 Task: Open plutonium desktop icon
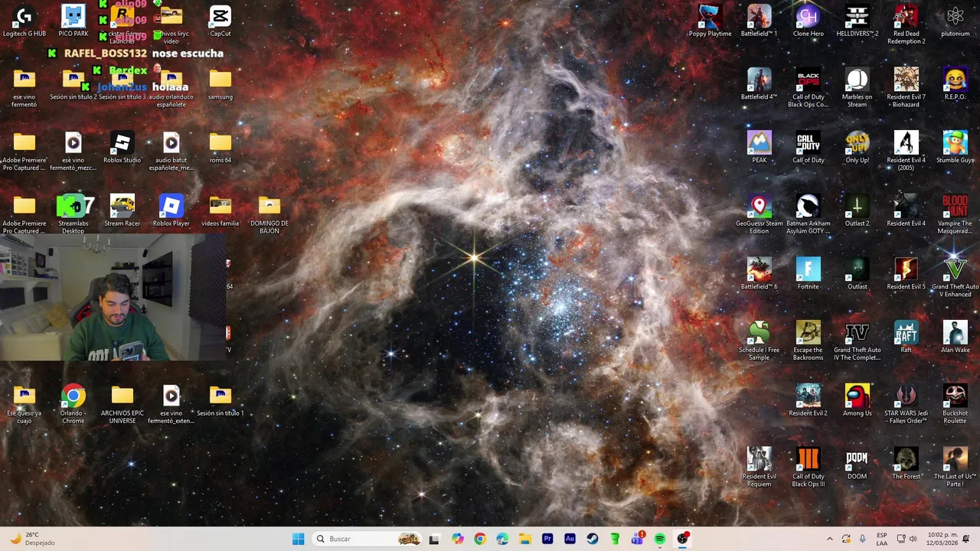click(955, 21)
